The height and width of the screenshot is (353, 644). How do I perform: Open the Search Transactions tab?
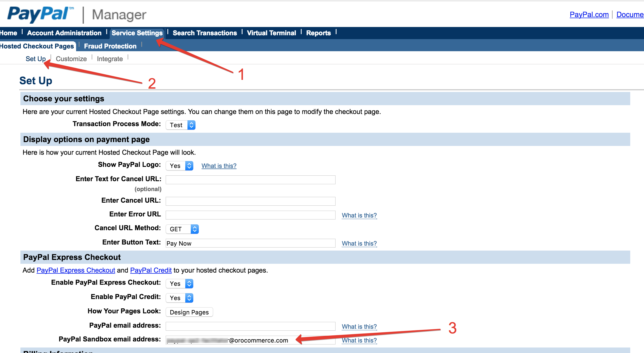click(205, 33)
